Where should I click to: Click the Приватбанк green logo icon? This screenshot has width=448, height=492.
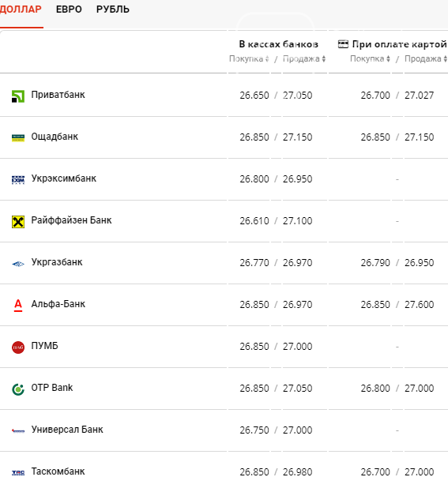pyautogui.click(x=18, y=96)
